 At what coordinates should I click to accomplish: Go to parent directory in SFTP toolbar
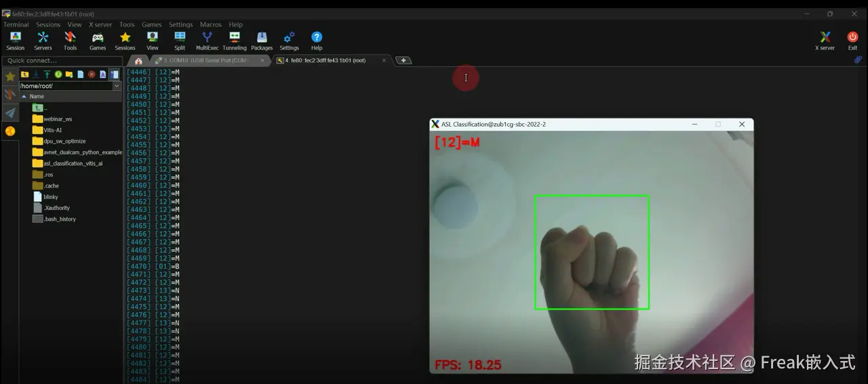pos(25,74)
